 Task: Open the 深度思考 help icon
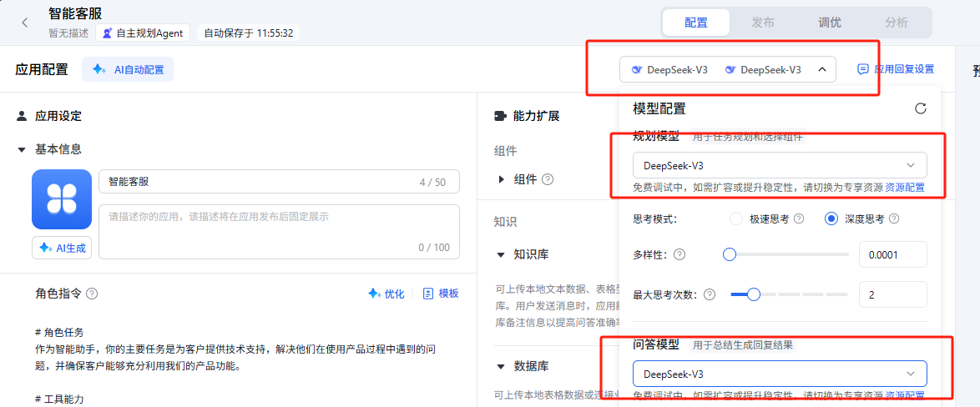[894, 219]
